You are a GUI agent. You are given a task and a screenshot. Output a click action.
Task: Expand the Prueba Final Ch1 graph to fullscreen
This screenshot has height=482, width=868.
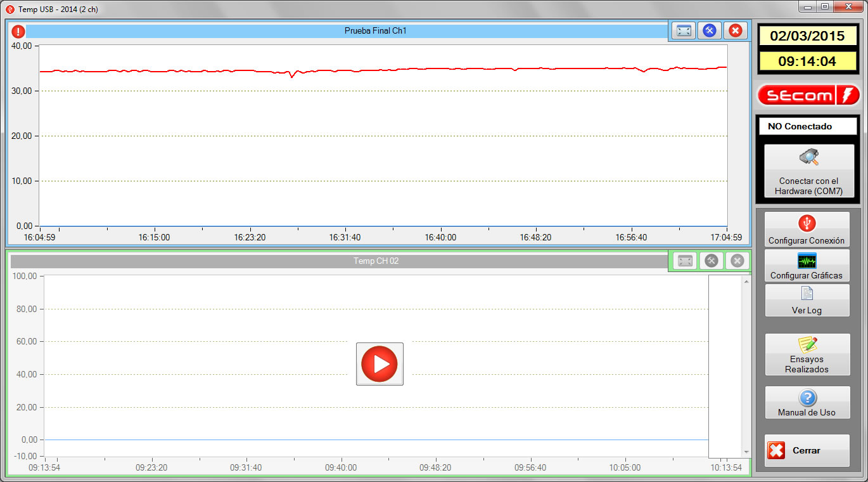click(684, 30)
